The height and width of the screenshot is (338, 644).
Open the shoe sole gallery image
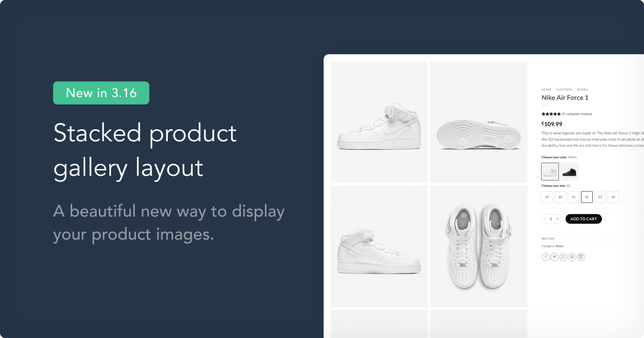coord(478,122)
